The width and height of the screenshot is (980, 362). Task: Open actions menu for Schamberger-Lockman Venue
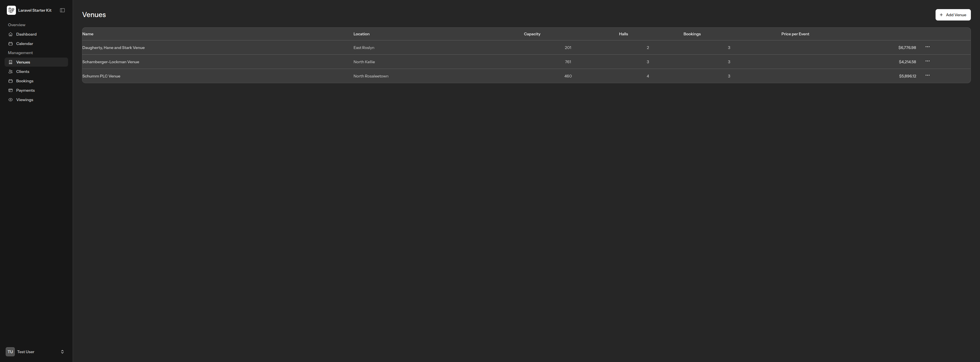tap(927, 61)
